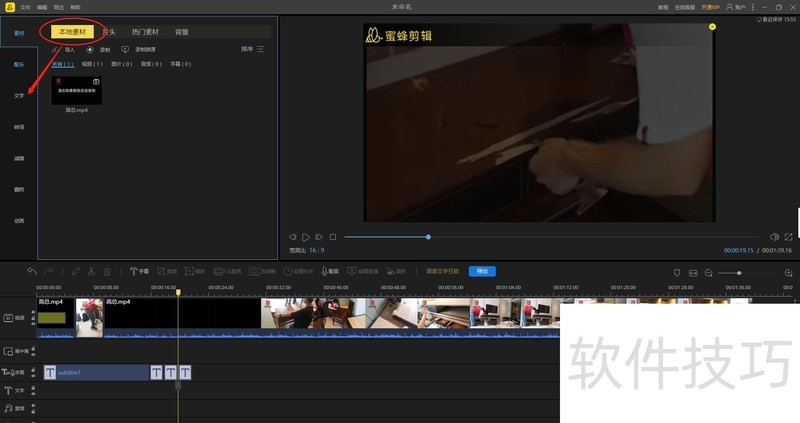Click the 字幕 subtitle toolbar button
This screenshot has height=423, width=800.
[139, 271]
